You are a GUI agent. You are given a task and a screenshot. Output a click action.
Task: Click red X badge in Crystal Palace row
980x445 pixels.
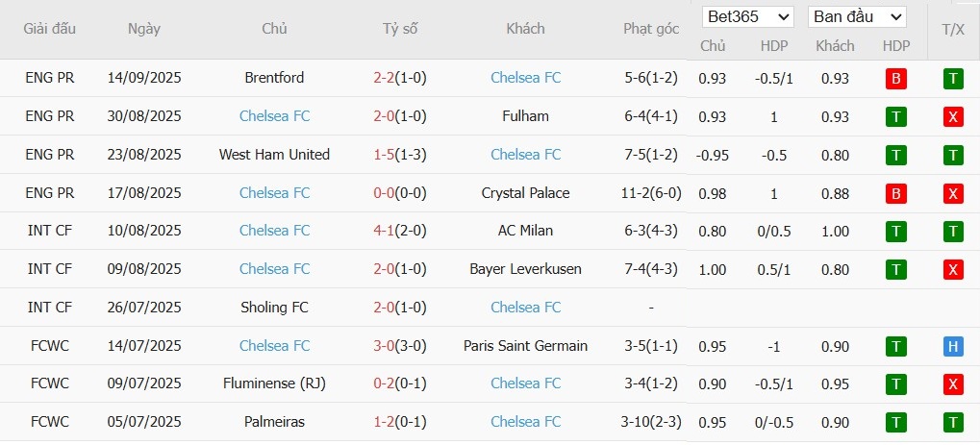(x=953, y=194)
